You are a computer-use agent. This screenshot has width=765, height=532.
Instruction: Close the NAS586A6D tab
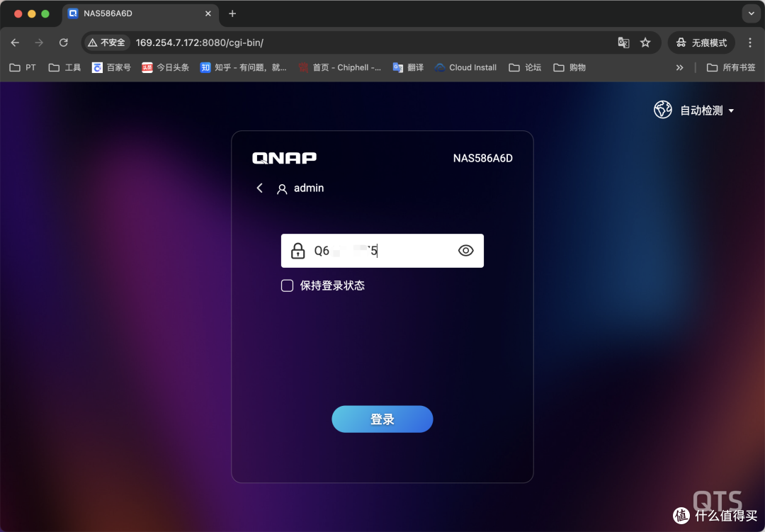coord(208,13)
